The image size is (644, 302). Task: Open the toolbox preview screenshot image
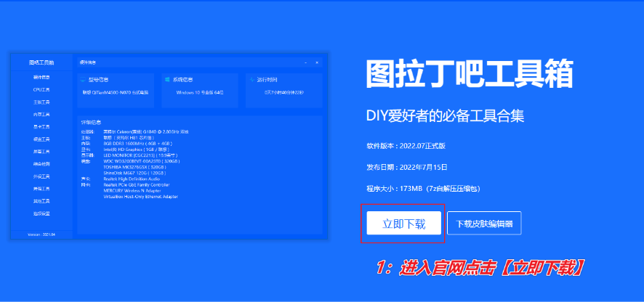[x=169, y=146]
